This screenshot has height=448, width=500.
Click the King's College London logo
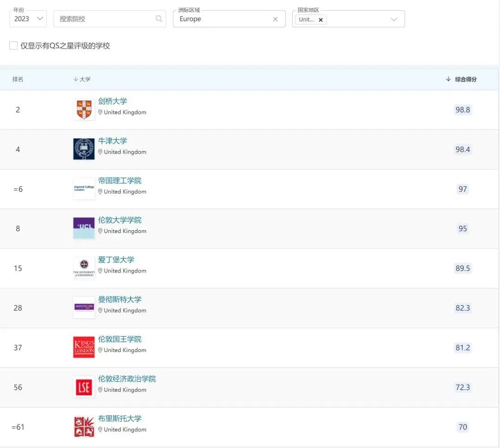pos(84,347)
